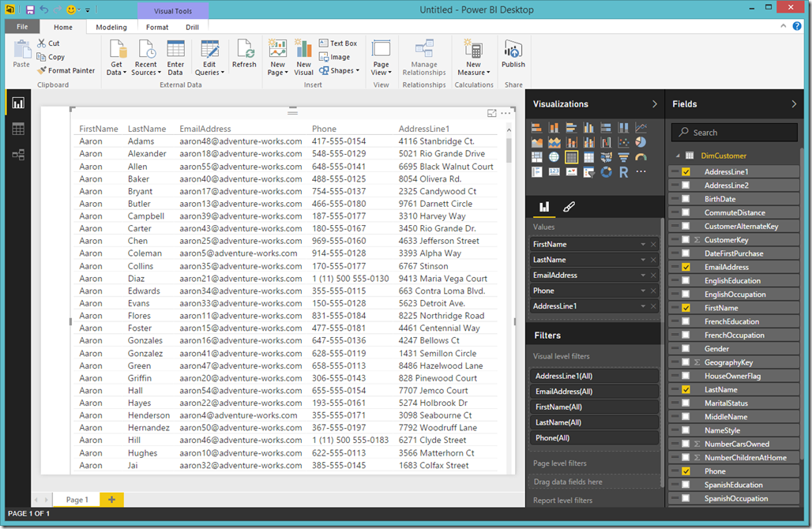The height and width of the screenshot is (529, 812).
Task: Open the File menu
Action: (x=22, y=27)
